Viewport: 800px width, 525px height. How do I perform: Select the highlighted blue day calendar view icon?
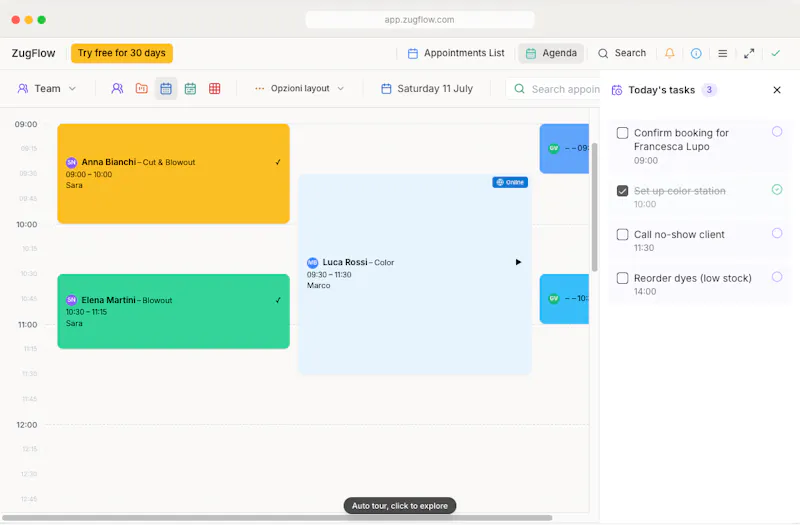166,88
